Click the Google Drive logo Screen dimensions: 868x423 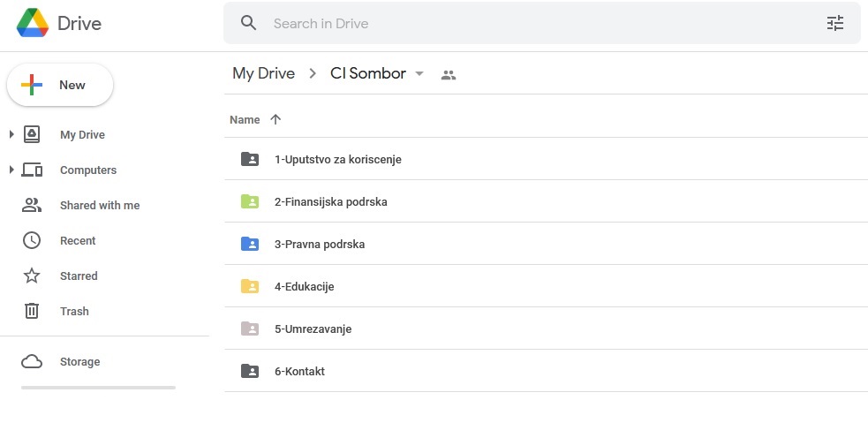click(x=33, y=23)
